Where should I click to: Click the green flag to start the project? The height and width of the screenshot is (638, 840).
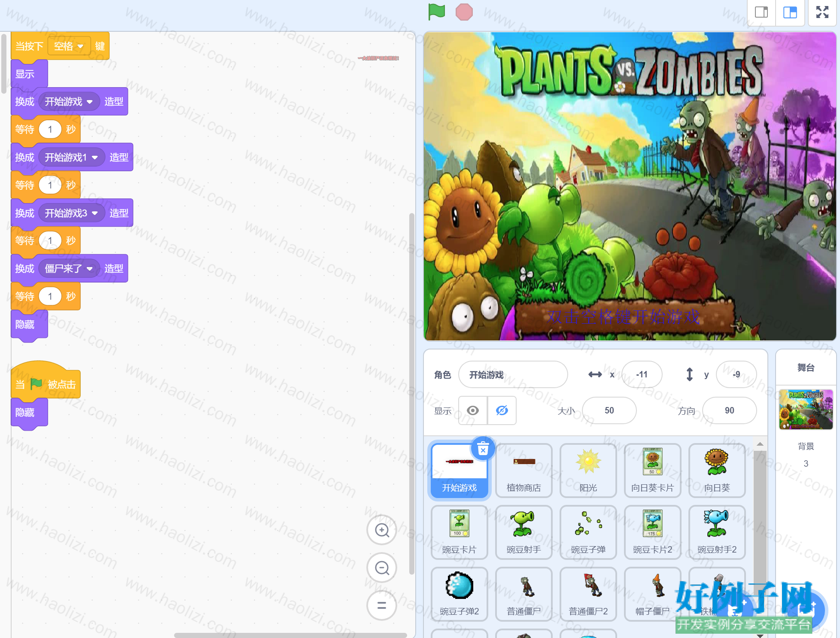pos(437,12)
